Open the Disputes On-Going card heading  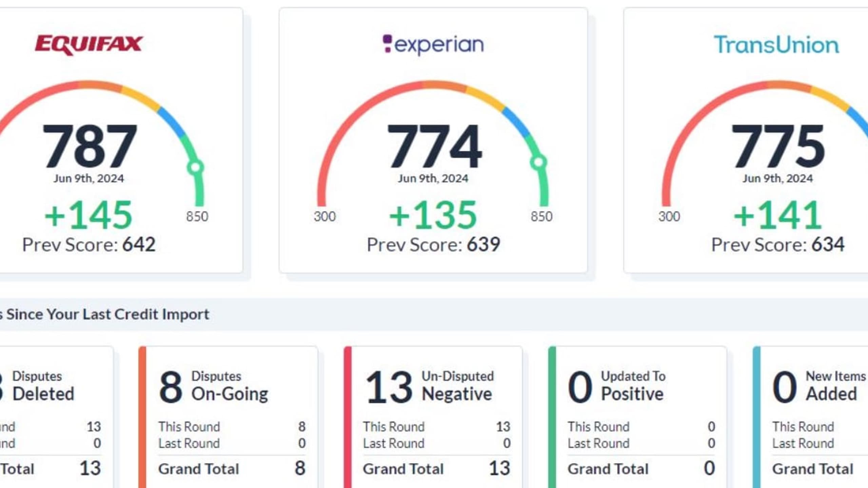(230, 386)
